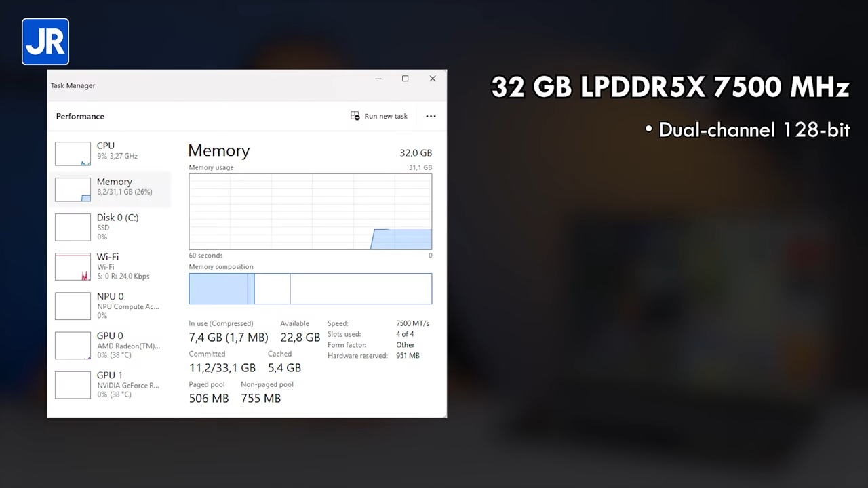Open the NPU 0 performance entry
This screenshot has width=868, height=488.
[x=110, y=306]
